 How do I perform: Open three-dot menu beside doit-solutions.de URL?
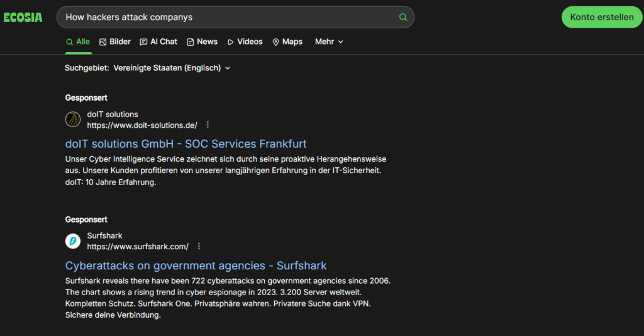[x=208, y=125]
